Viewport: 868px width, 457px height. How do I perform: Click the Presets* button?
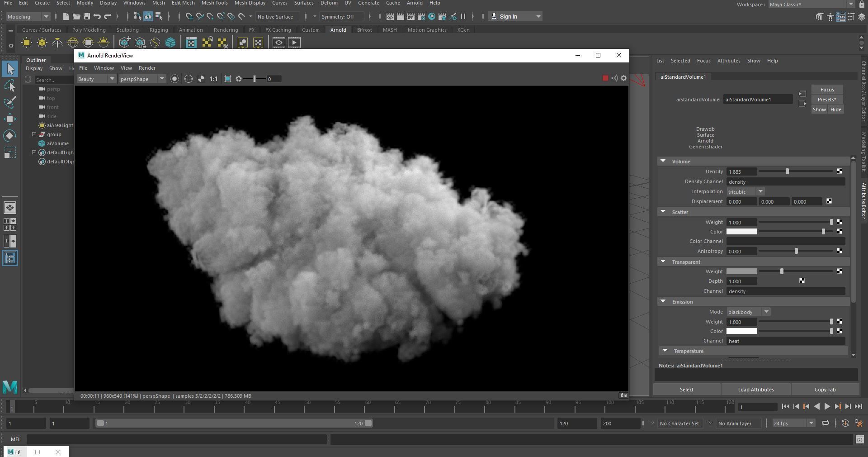(827, 100)
